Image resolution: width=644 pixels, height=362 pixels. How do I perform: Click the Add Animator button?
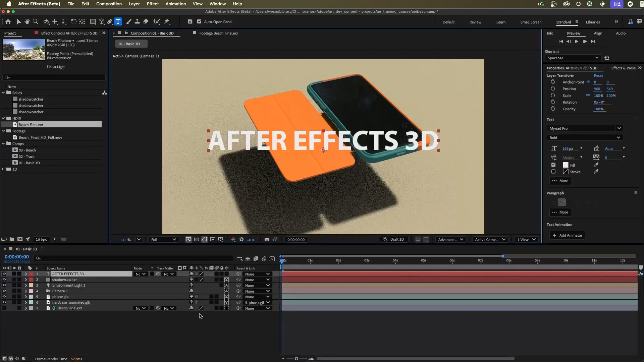pos(568,235)
